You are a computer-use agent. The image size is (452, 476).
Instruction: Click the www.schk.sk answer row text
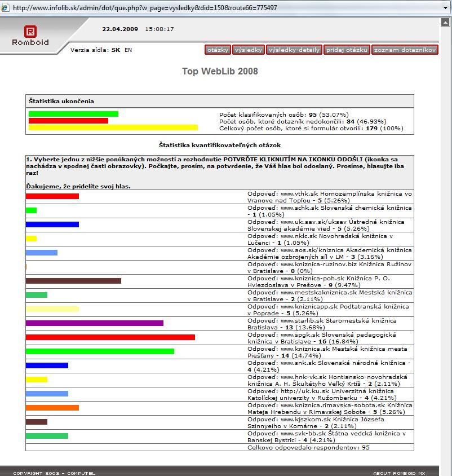(x=330, y=211)
